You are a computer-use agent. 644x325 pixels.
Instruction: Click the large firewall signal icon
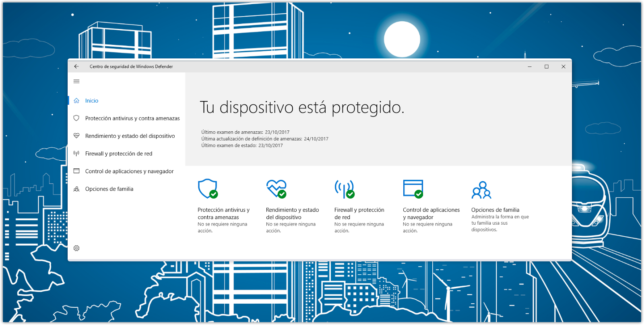point(345,189)
